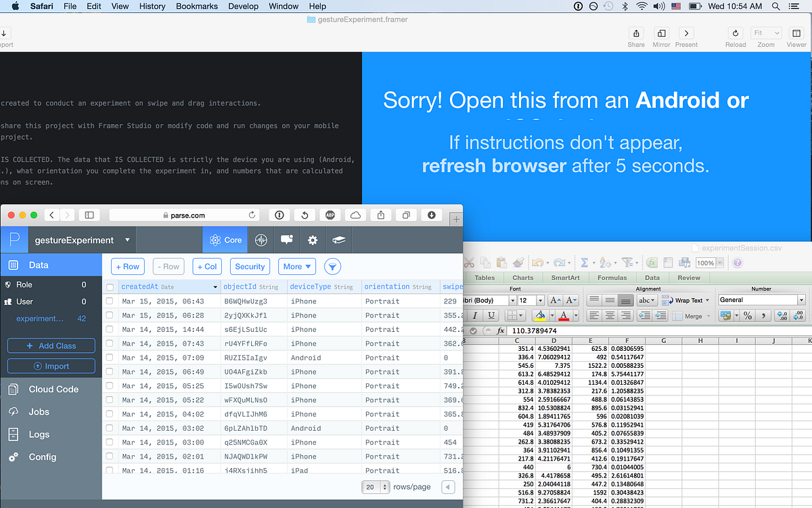This screenshot has width=812, height=508.
Task: Start Present mode in Framer toolbar
Action: pos(686,34)
